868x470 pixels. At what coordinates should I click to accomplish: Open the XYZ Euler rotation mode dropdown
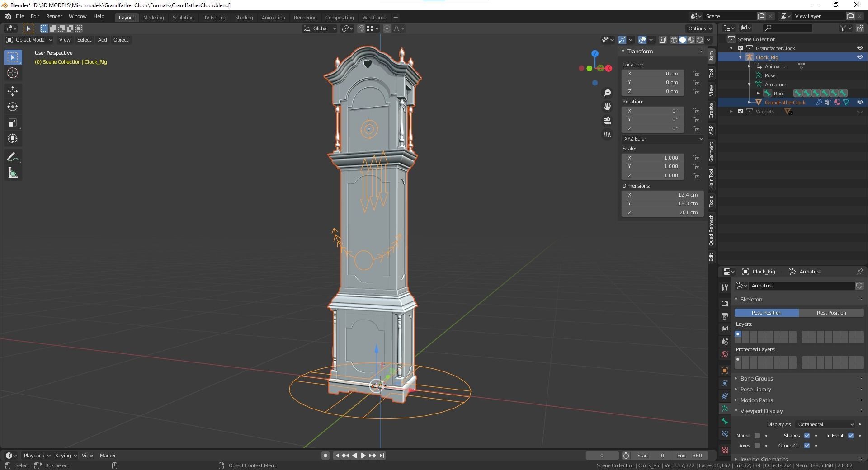click(x=663, y=139)
